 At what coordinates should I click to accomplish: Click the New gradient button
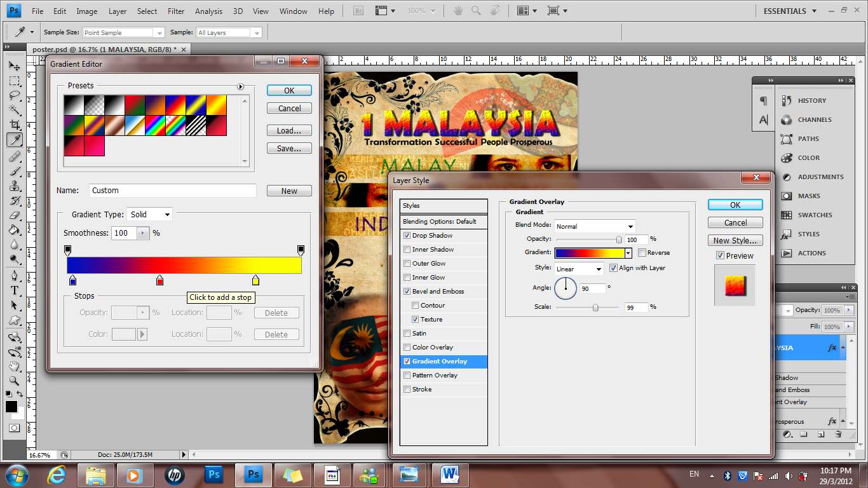pyautogui.click(x=289, y=191)
